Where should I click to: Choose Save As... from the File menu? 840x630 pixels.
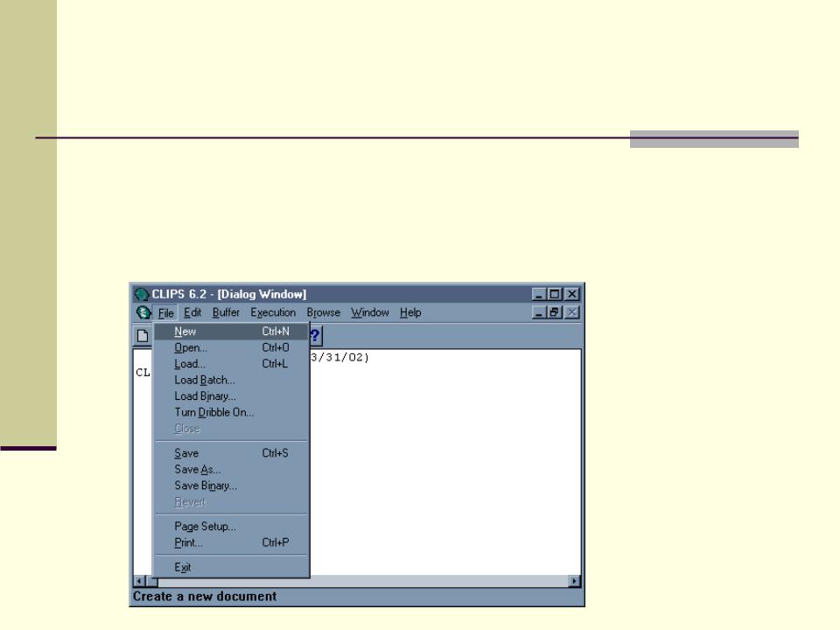tap(231, 469)
